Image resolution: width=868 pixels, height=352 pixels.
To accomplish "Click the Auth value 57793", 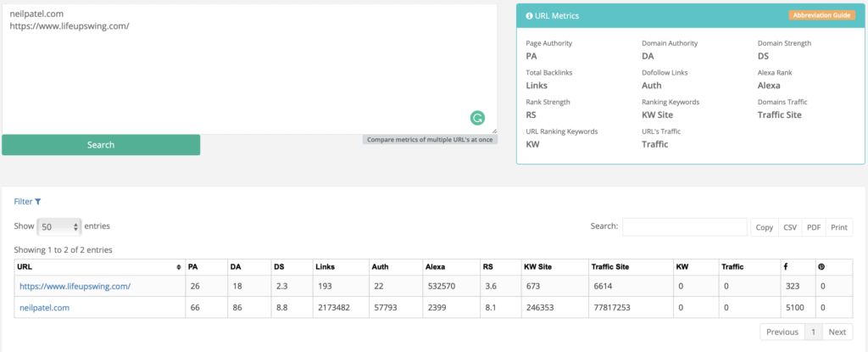I will pyautogui.click(x=385, y=308).
